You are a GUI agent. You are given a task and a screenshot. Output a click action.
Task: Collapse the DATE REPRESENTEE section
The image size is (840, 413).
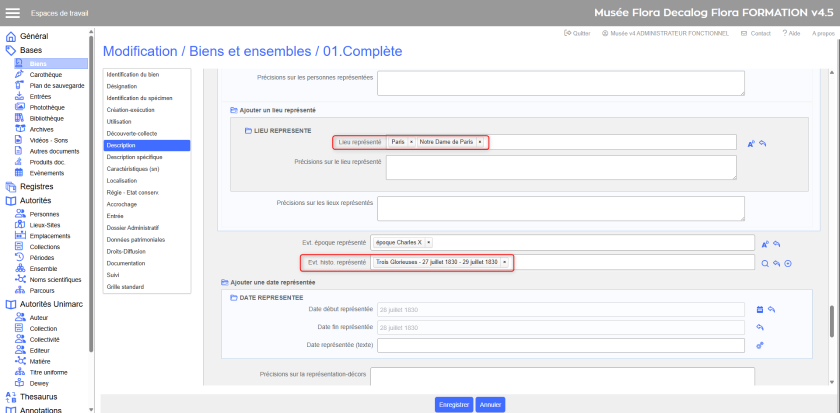coord(234,297)
